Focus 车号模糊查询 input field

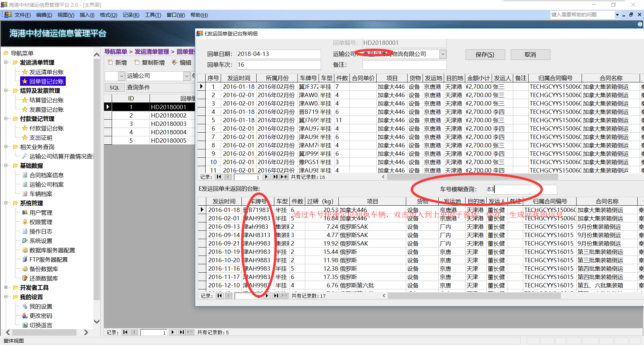pos(522,189)
